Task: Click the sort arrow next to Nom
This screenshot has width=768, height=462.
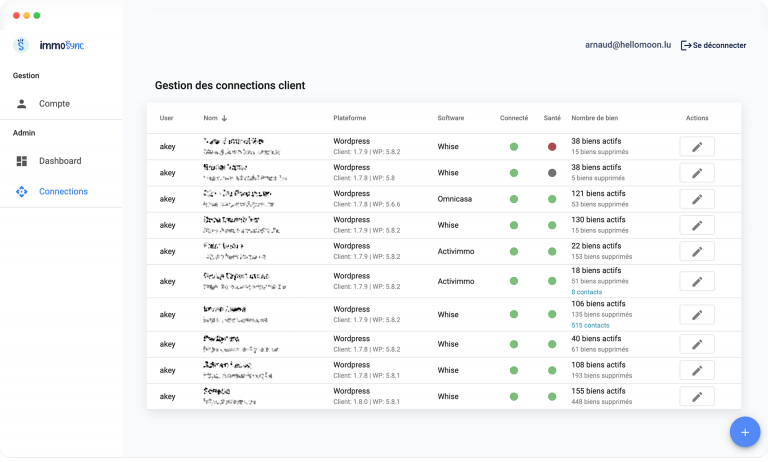Action: point(224,118)
